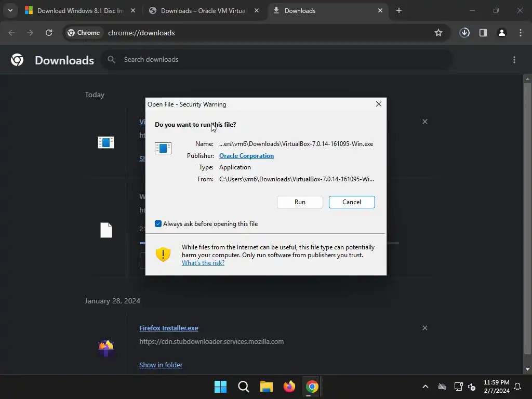Open the network status tray icon
Viewport: 532px width, 399px height.
pos(458,387)
